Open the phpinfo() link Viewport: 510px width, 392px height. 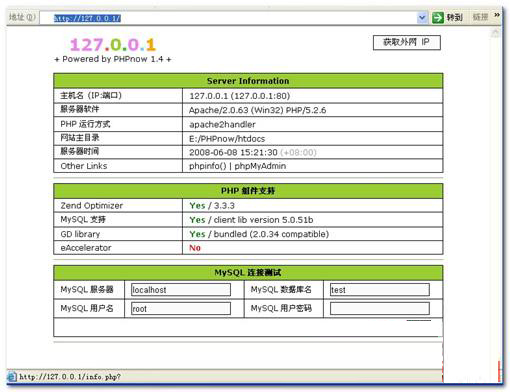207,166
